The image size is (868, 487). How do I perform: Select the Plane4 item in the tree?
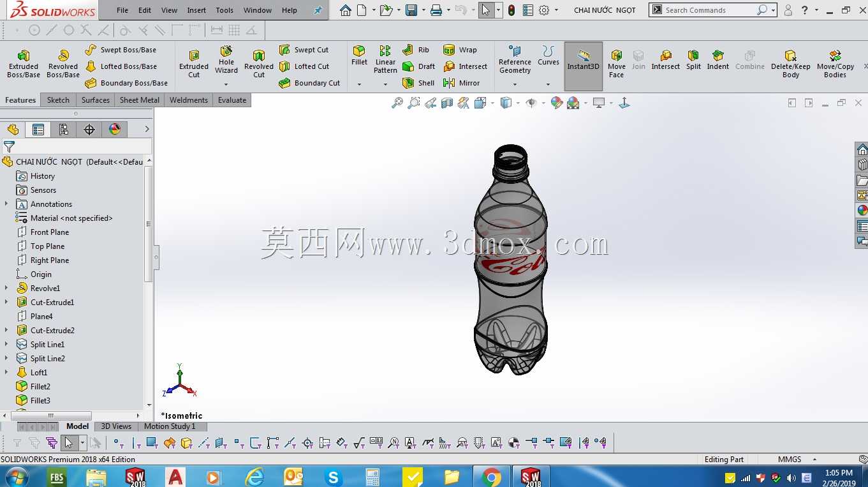[34, 317]
